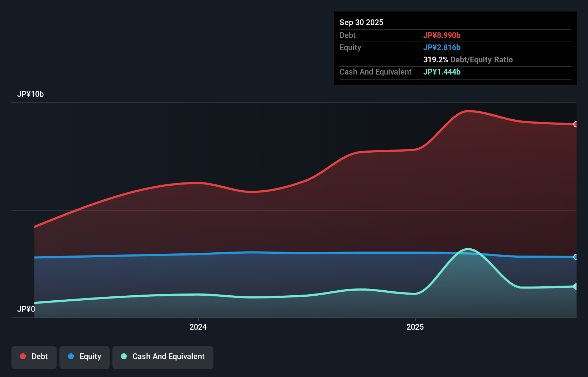Click the JP¥1.444b cash value in tooltip
Viewport: 588px width, 377px height.
coord(442,72)
